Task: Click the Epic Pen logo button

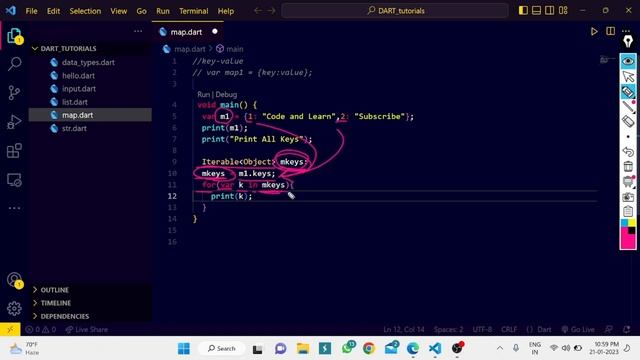Action: pos(628,42)
